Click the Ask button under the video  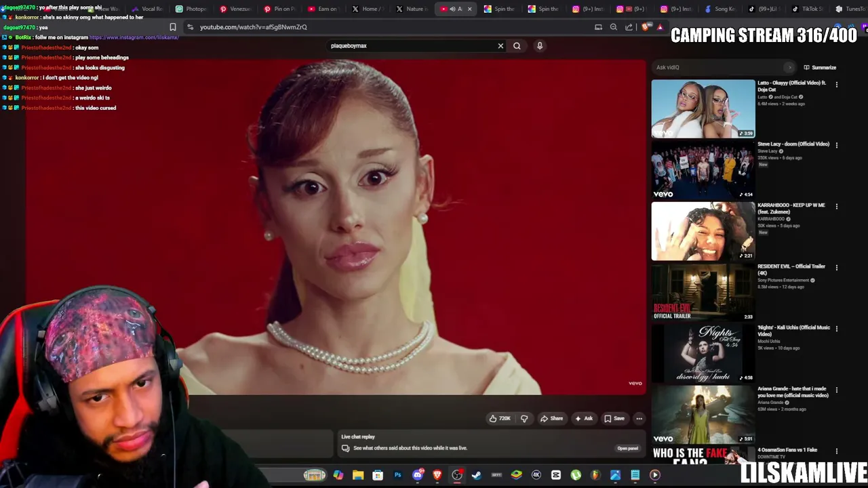pos(584,419)
